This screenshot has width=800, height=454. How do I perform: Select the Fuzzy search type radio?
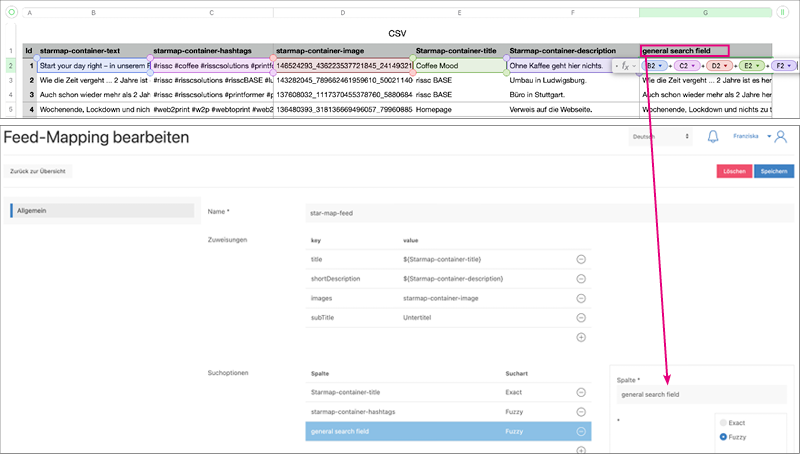pyautogui.click(x=725, y=437)
